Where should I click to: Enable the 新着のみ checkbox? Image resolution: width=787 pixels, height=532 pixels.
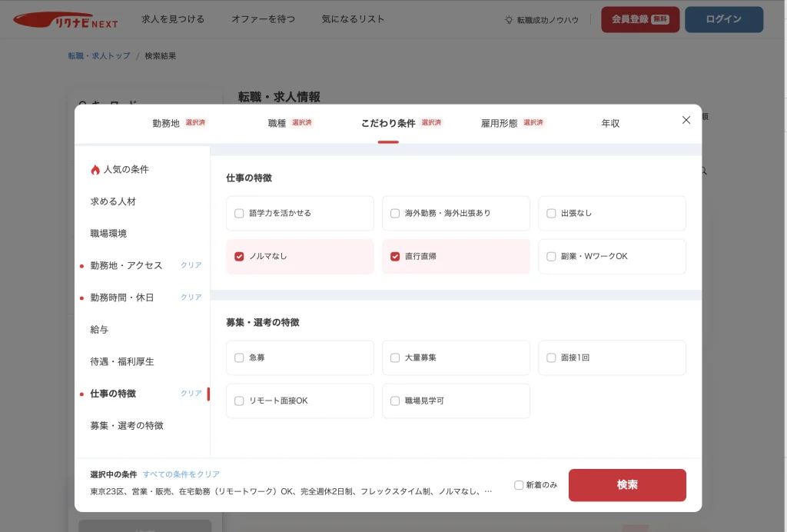[x=519, y=485]
